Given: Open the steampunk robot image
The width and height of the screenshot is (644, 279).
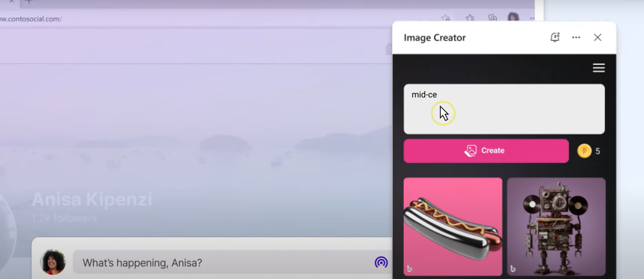Looking at the screenshot, I should point(556,226).
